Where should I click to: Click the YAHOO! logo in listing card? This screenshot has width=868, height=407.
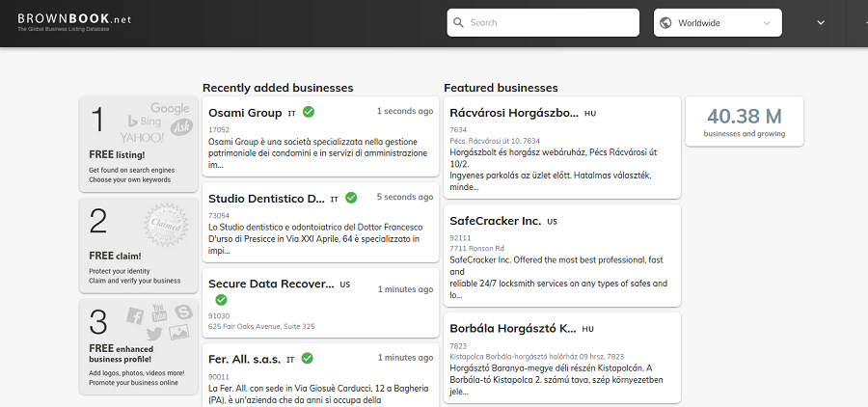coord(142,137)
